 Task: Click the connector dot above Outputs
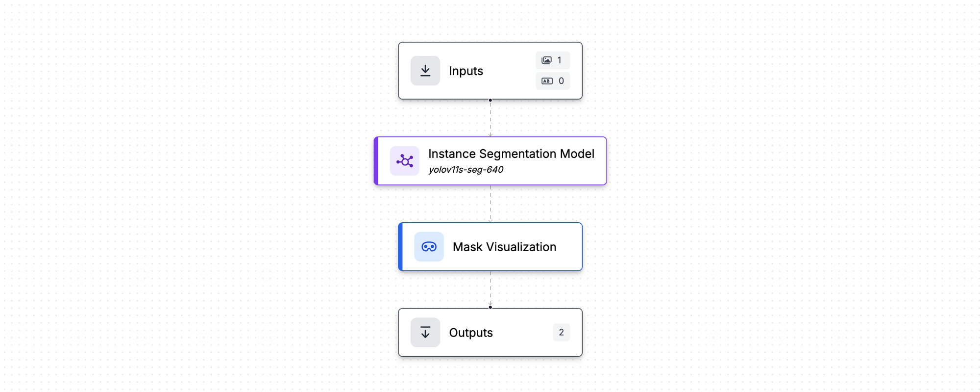pyautogui.click(x=490, y=308)
